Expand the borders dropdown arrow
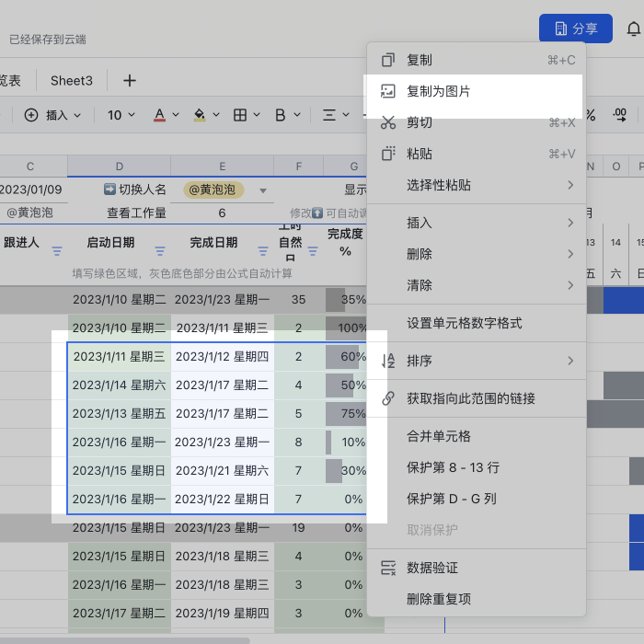This screenshot has width=644, height=644. (257, 115)
